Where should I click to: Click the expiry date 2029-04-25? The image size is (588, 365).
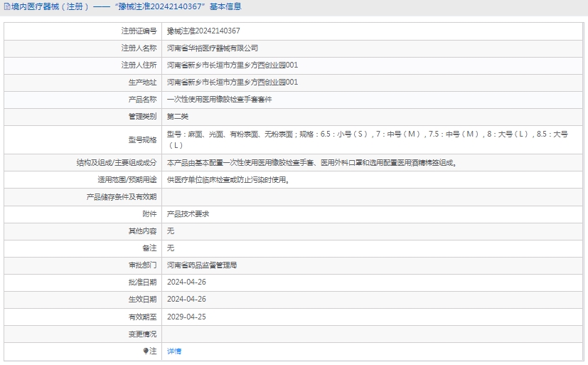(x=186, y=317)
